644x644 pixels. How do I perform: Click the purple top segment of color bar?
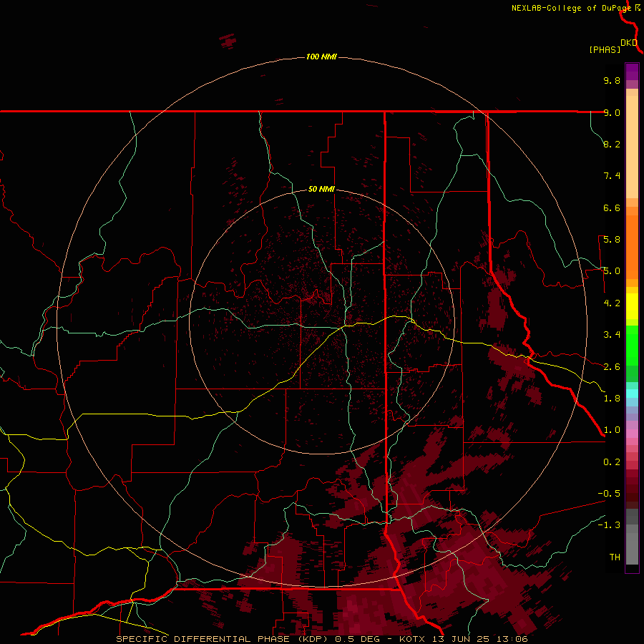pyautogui.click(x=632, y=72)
